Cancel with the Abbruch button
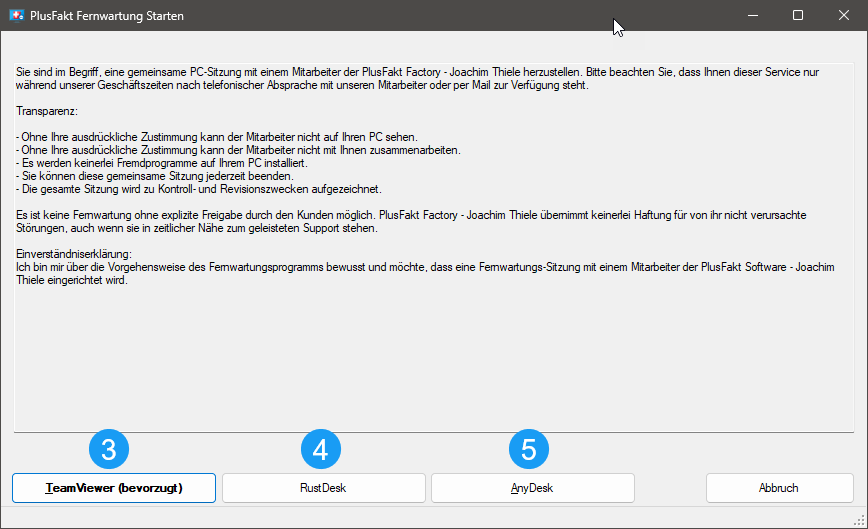Screen dimensions: 868x529 pos(779,488)
